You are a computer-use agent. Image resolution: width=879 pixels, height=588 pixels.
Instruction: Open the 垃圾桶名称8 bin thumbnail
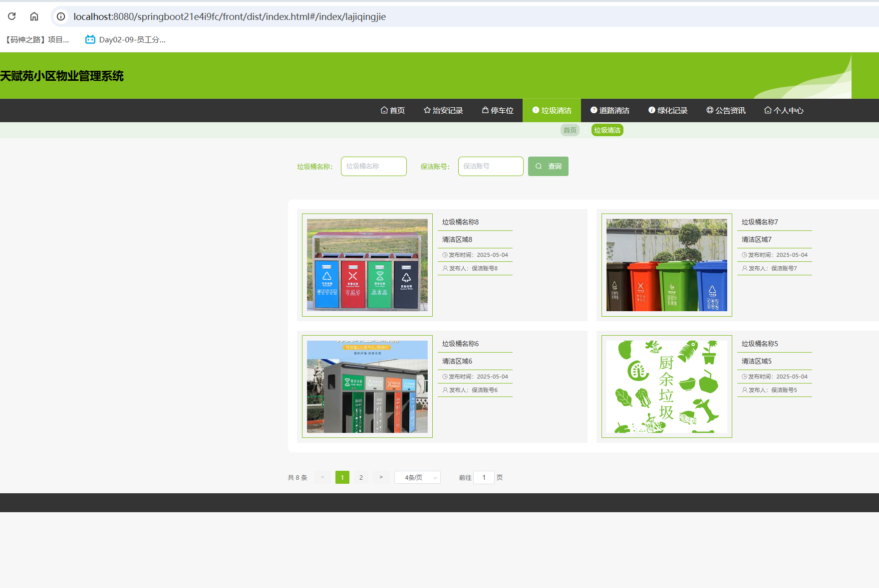367,265
